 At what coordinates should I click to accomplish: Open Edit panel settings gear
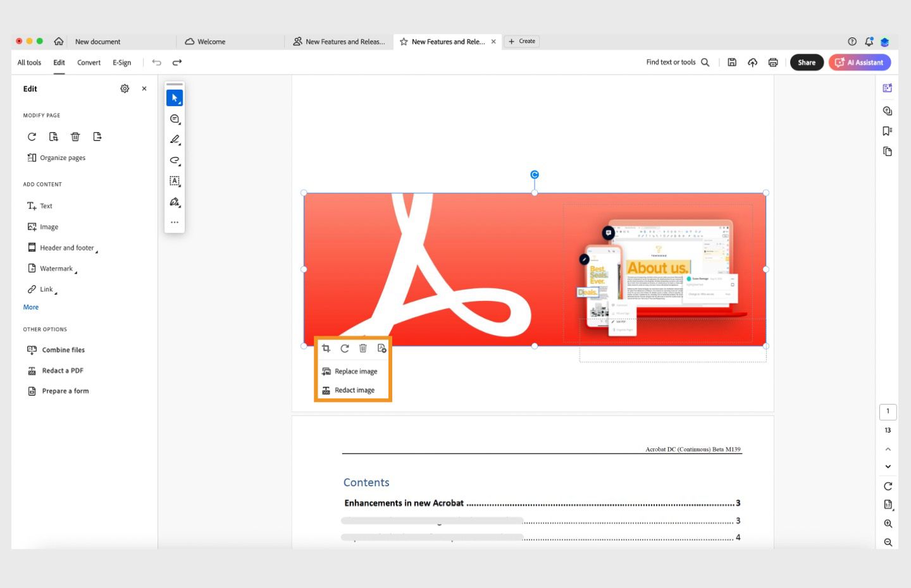[x=125, y=89]
